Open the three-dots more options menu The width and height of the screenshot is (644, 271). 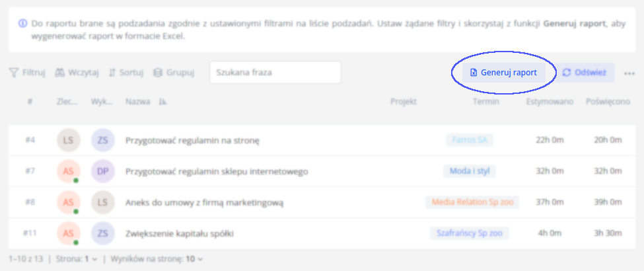point(629,73)
